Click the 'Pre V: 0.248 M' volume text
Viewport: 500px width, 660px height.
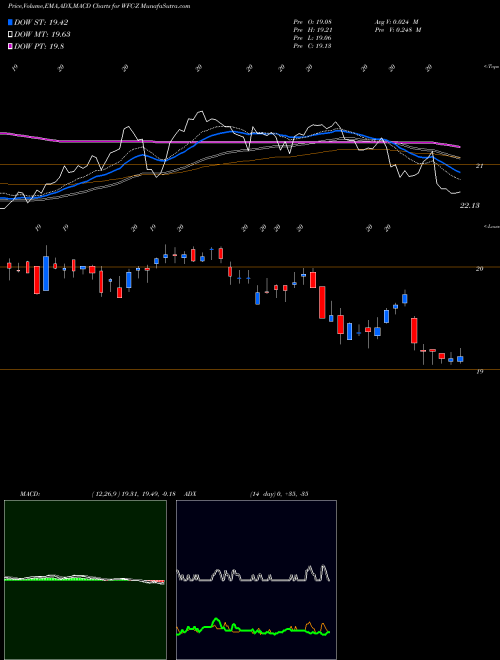398,30
